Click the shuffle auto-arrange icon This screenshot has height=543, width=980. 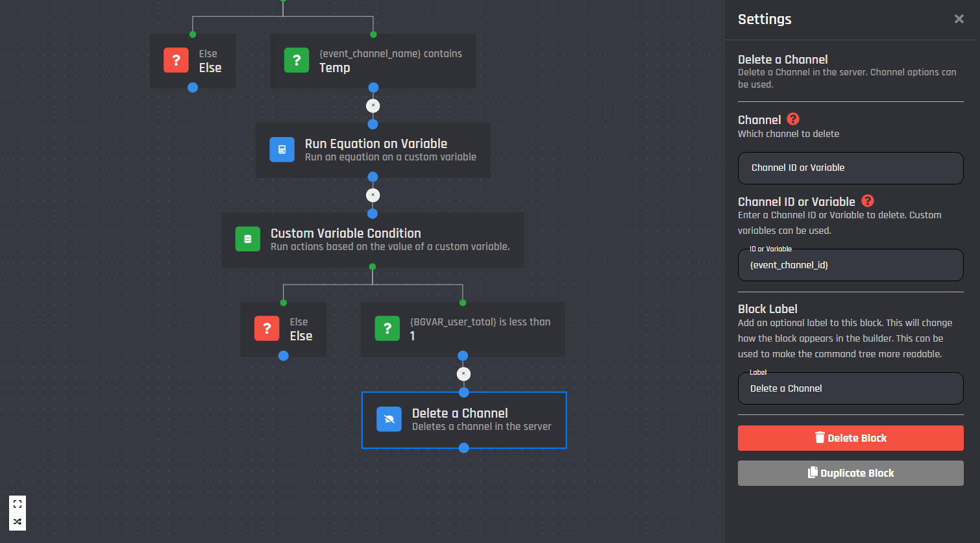point(18,522)
